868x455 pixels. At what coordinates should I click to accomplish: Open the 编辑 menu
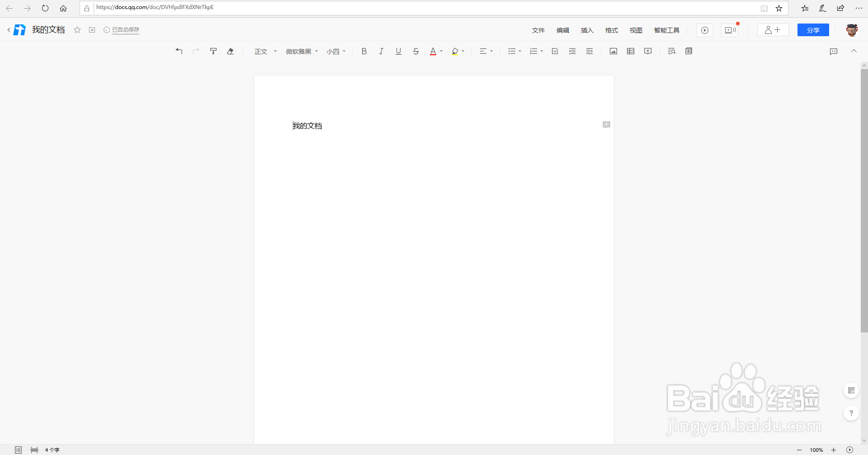pyautogui.click(x=563, y=30)
